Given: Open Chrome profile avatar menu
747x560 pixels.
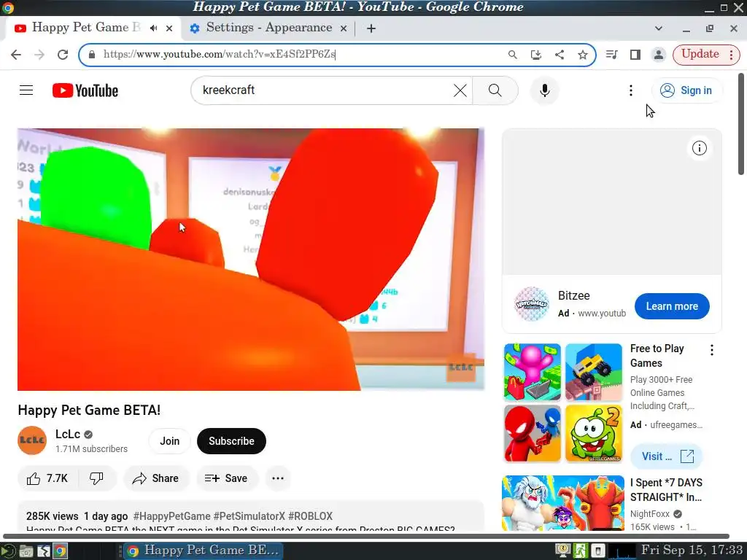Looking at the screenshot, I should tap(659, 55).
